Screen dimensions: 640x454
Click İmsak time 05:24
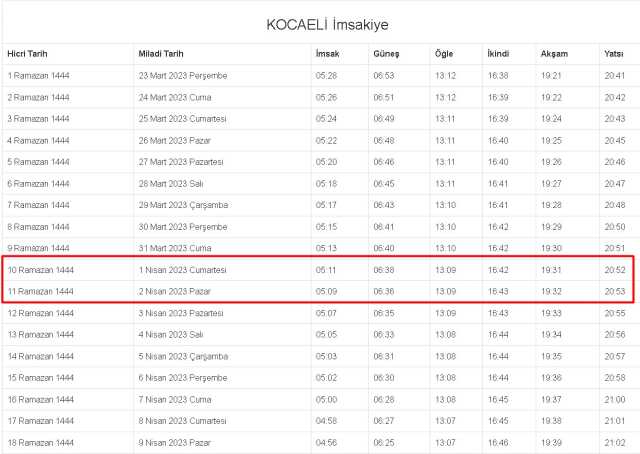coord(326,119)
